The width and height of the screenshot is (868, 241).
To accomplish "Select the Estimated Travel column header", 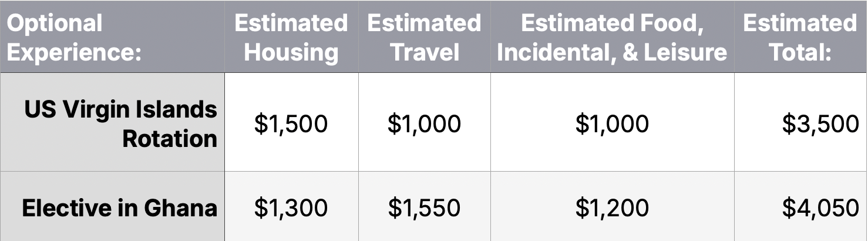I will [425, 36].
